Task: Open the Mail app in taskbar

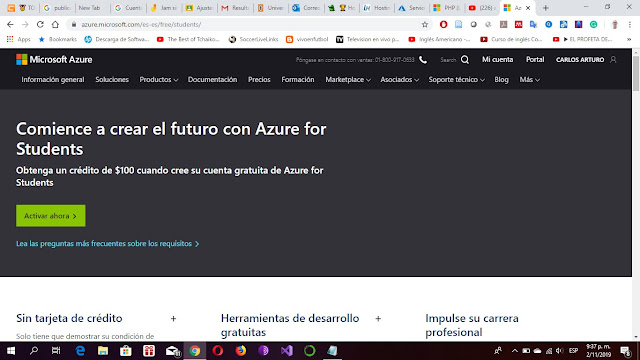Action: [173, 351]
